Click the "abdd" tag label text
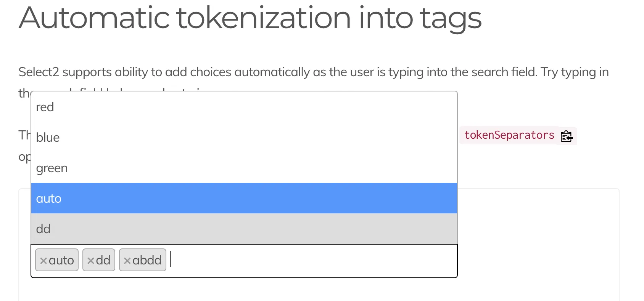 [x=147, y=260]
